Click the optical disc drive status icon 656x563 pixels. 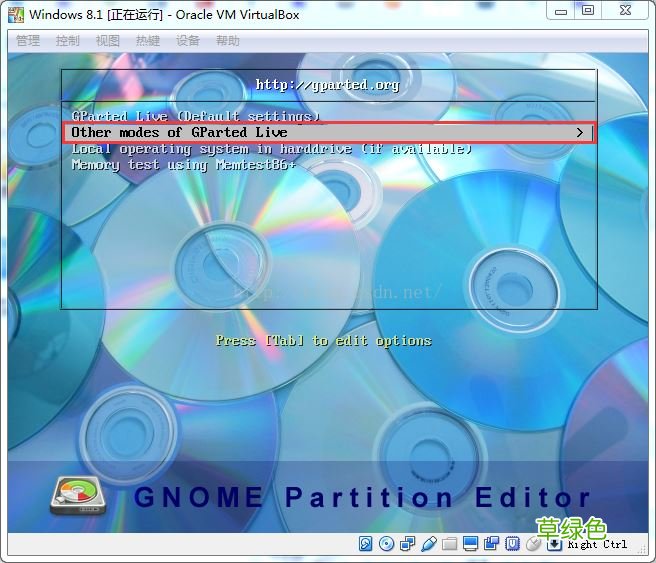pyautogui.click(x=386, y=544)
